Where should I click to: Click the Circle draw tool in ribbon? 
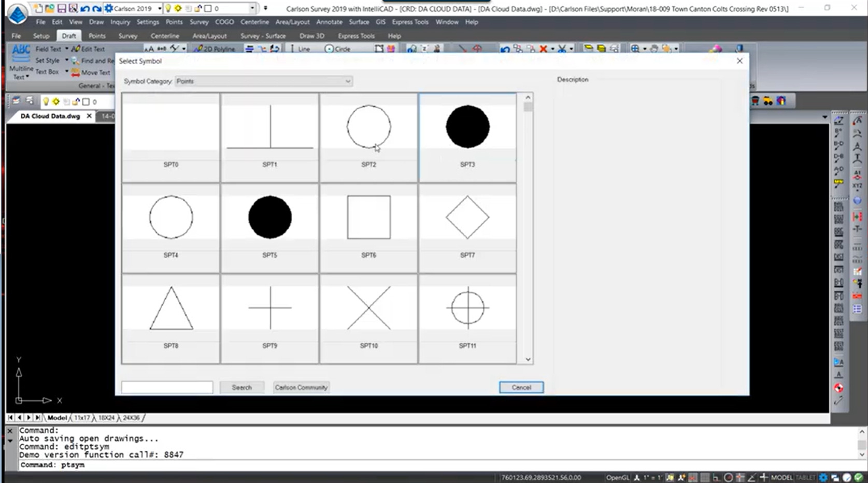337,49
